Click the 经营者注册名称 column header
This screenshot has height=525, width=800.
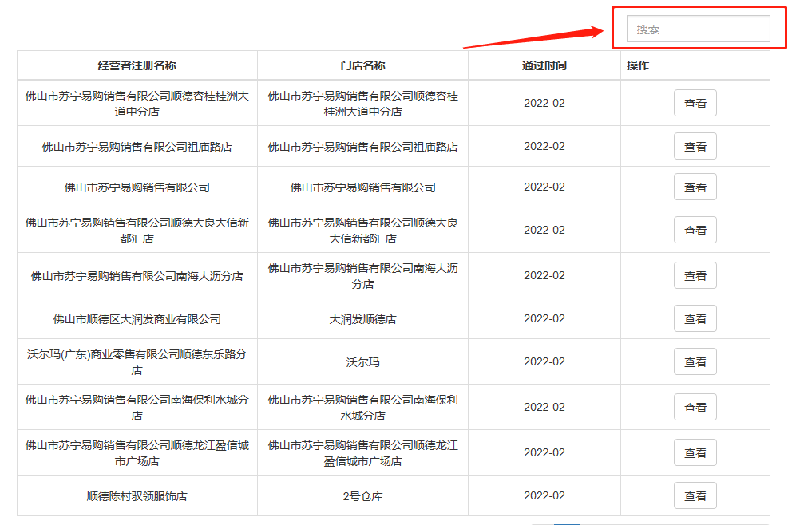[x=137, y=65]
